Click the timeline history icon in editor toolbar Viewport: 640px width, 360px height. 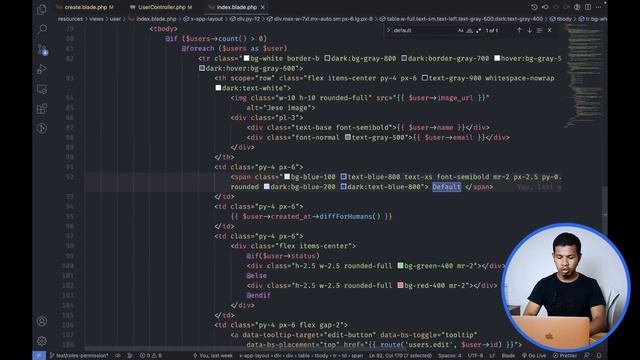click(534, 7)
